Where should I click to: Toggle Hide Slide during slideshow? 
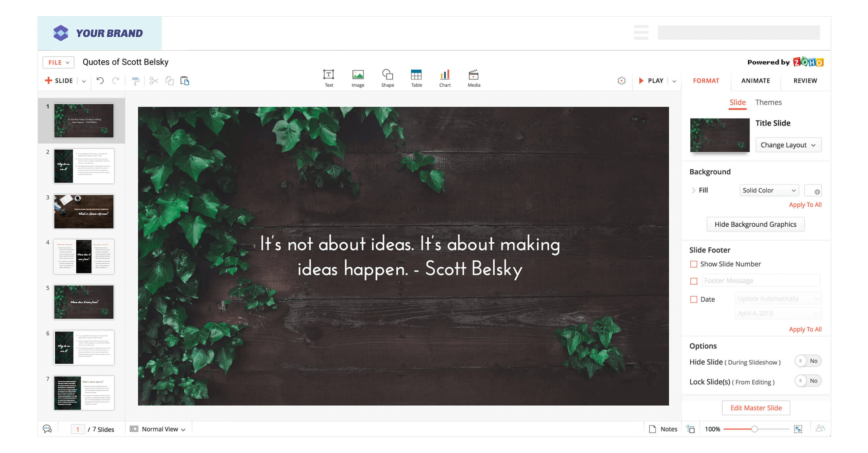[808, 361]
